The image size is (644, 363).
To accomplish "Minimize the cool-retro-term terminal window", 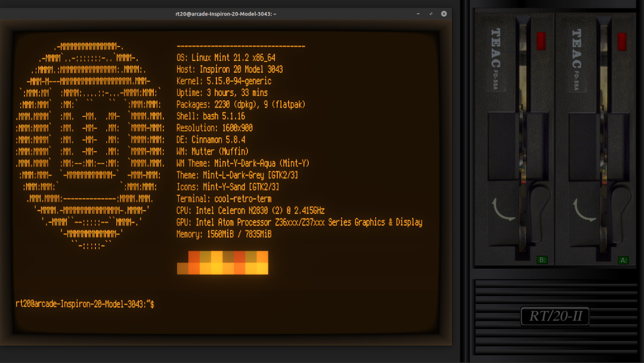I will click(x=418, y=14).
